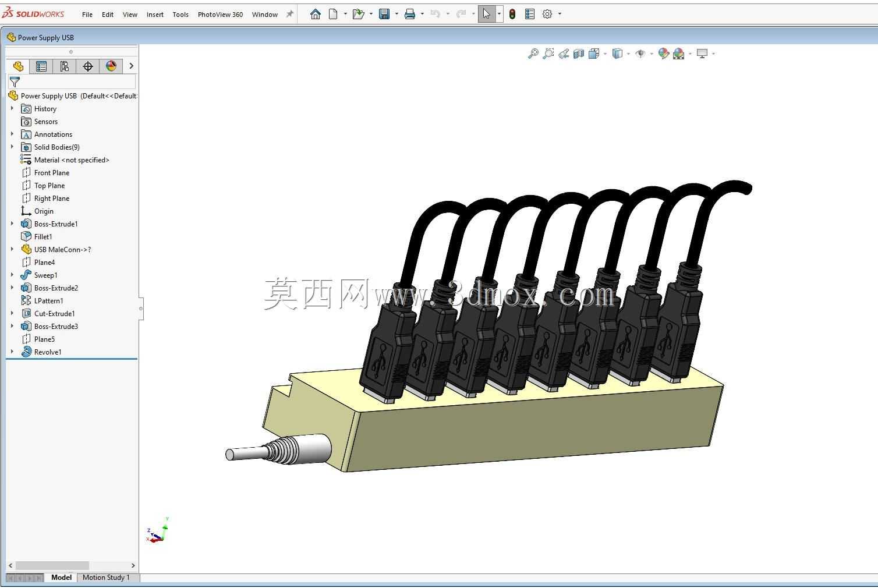This screenshot has height=588, width=878.
Task: Open the PhotoView 360 menu
Action: pos(220,15)
